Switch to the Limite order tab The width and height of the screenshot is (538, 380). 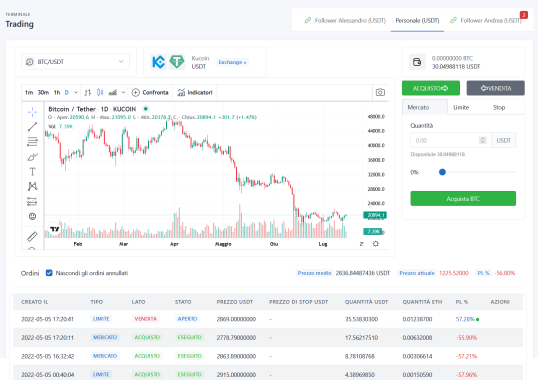pyautogui.click(x=461, y=107)
